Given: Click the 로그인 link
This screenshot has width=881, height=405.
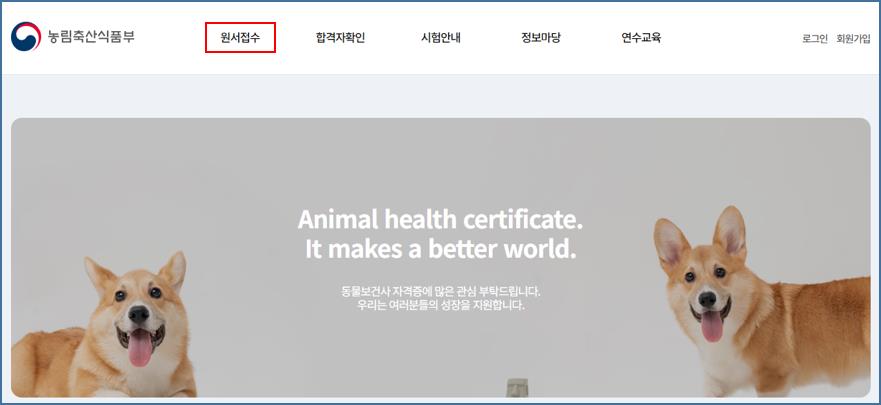Looking at the screenshot, I should pyautogui.click(x=815, y=39).
